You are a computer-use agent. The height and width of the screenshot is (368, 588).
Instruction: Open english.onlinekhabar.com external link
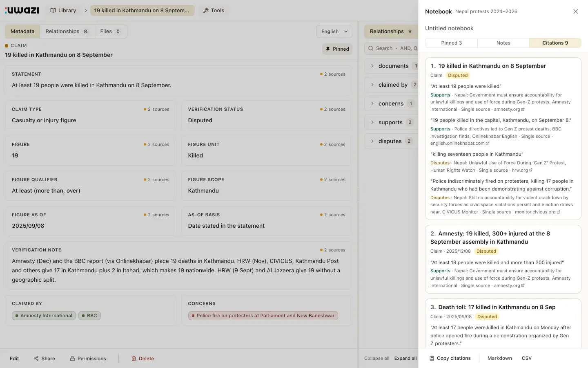pyautogui.click(x=459, y=144)
